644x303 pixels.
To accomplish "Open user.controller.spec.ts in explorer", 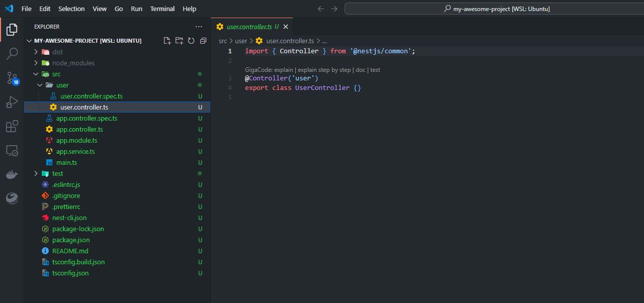I will 117,96.
